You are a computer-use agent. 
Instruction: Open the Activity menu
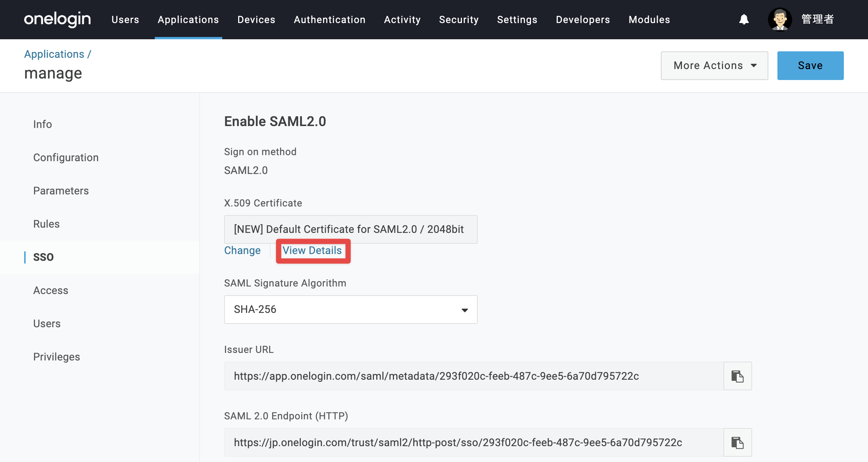point(402,20)
